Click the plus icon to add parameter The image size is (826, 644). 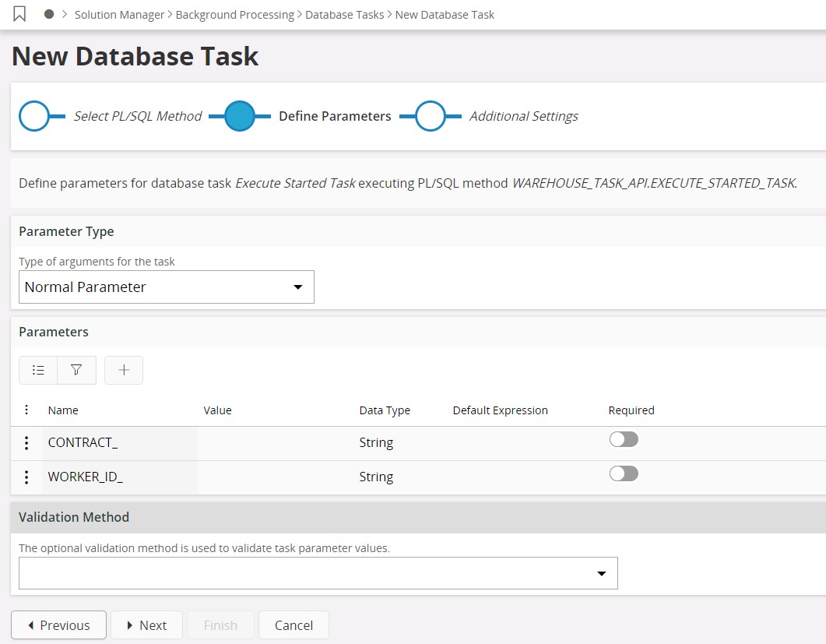124,371
